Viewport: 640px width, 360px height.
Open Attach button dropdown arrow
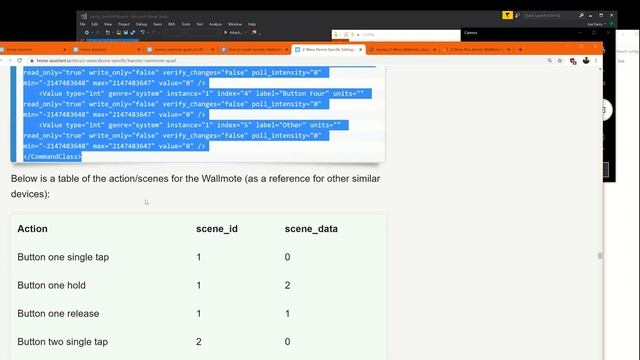pos(246,32)
